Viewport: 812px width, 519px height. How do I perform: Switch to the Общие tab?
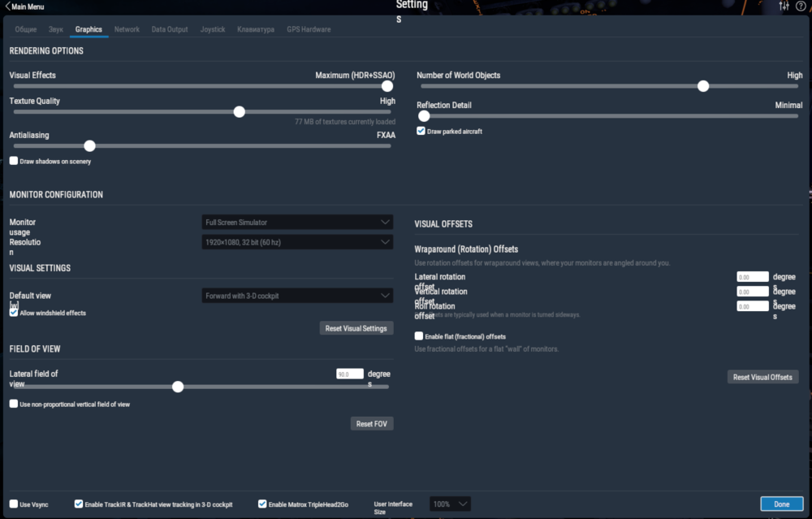(26, 29)
